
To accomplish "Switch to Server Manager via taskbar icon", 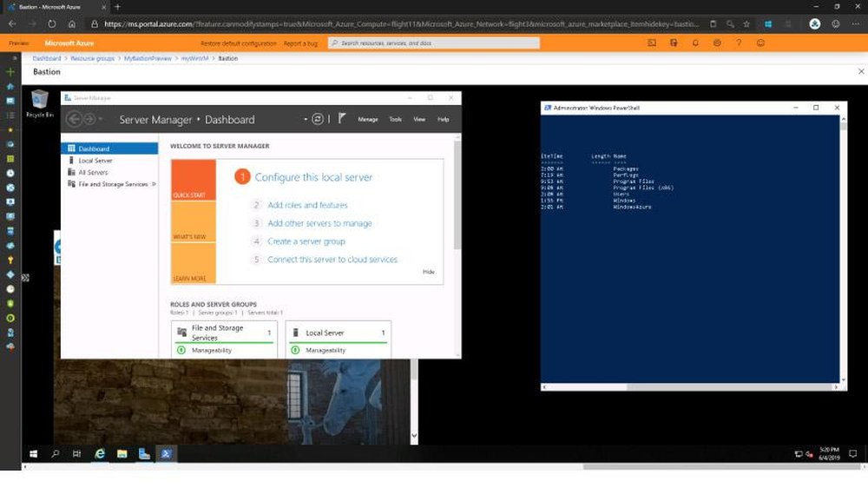I will [x=144, y=453].
